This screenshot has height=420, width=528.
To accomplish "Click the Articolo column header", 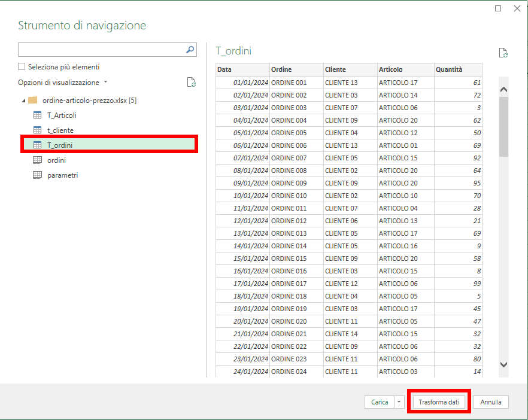I will tap(406, 69).
